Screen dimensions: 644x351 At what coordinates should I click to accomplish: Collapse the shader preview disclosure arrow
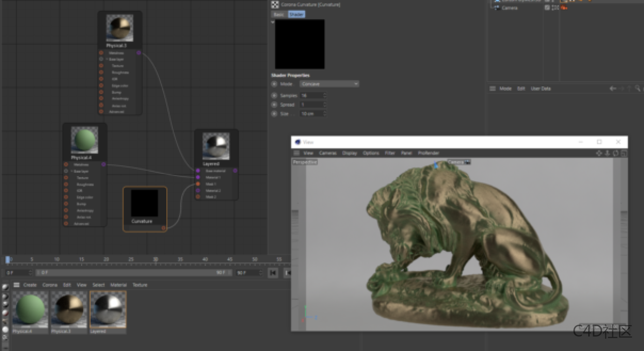coord(272,23)
